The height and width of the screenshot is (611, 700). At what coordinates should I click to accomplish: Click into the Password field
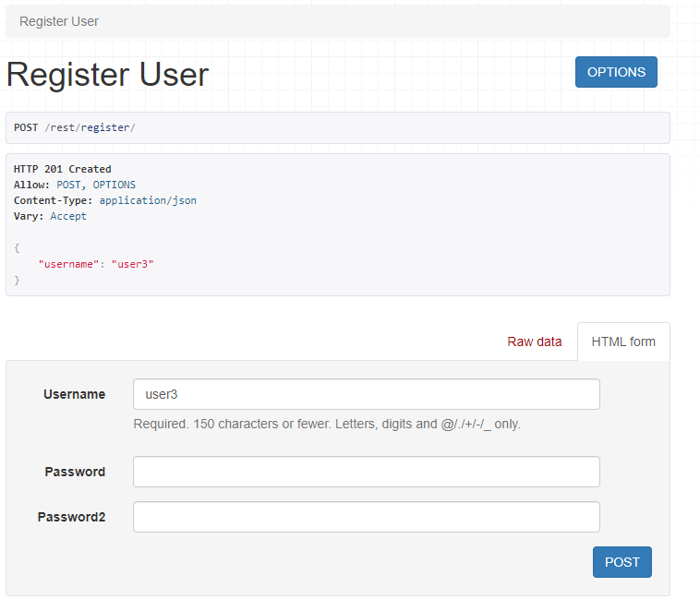[366, 472]
